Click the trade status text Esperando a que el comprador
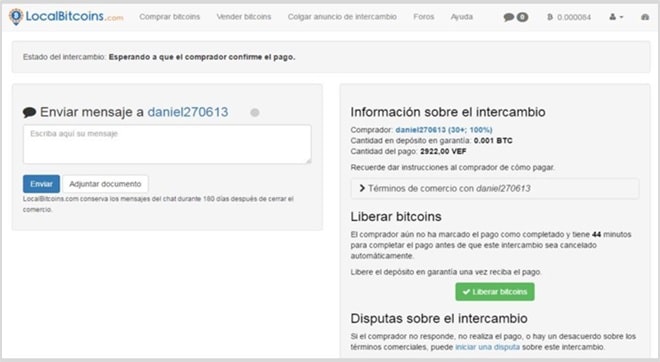 pos(202,57)
